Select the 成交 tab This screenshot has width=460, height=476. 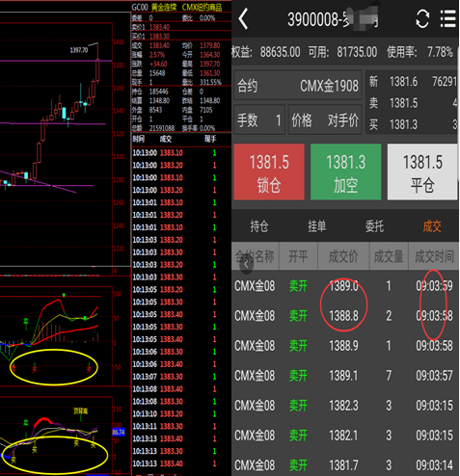coord(432,226)
